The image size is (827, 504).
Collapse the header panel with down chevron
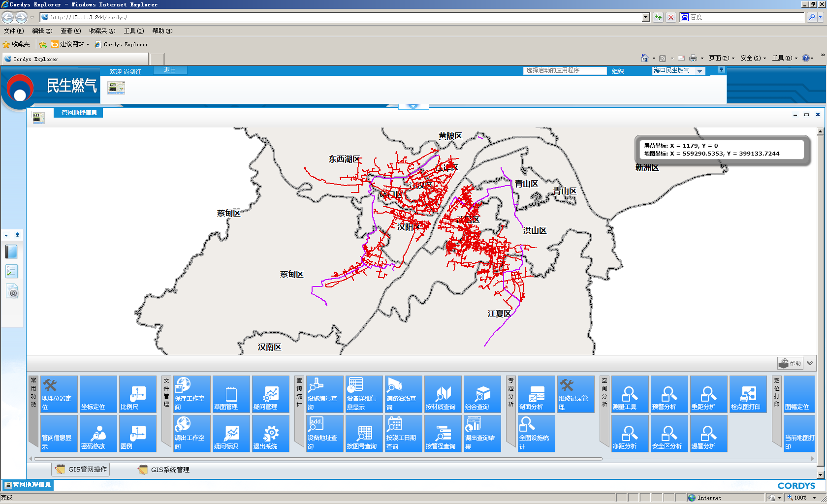click(413, 106)
